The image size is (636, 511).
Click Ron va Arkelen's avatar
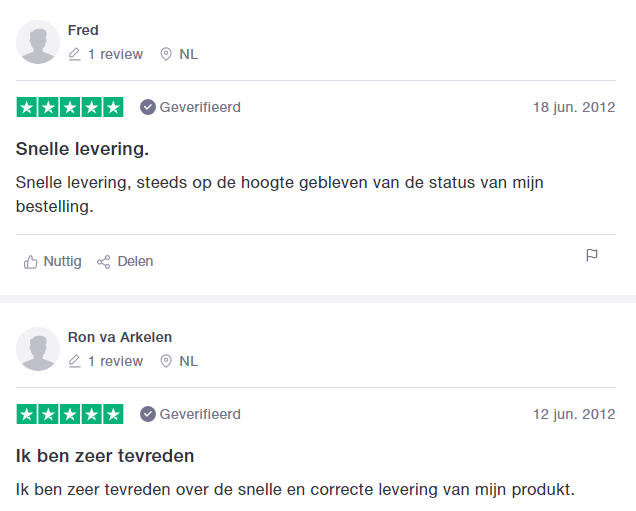(x=38, y=349)
